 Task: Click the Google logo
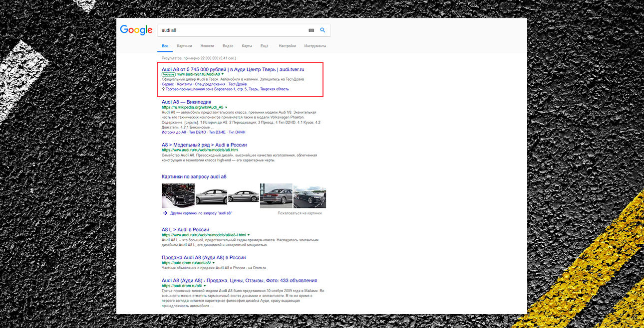(x=136, y=30)
